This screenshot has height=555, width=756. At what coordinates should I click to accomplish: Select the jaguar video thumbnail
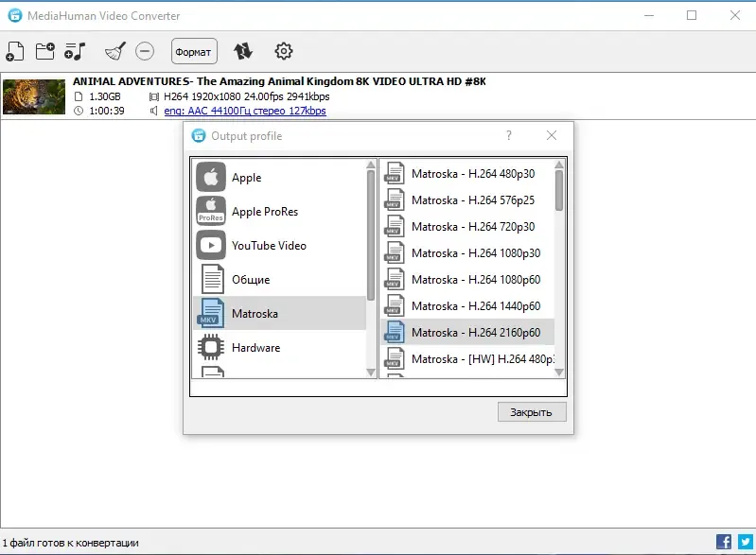pos(34,96)
